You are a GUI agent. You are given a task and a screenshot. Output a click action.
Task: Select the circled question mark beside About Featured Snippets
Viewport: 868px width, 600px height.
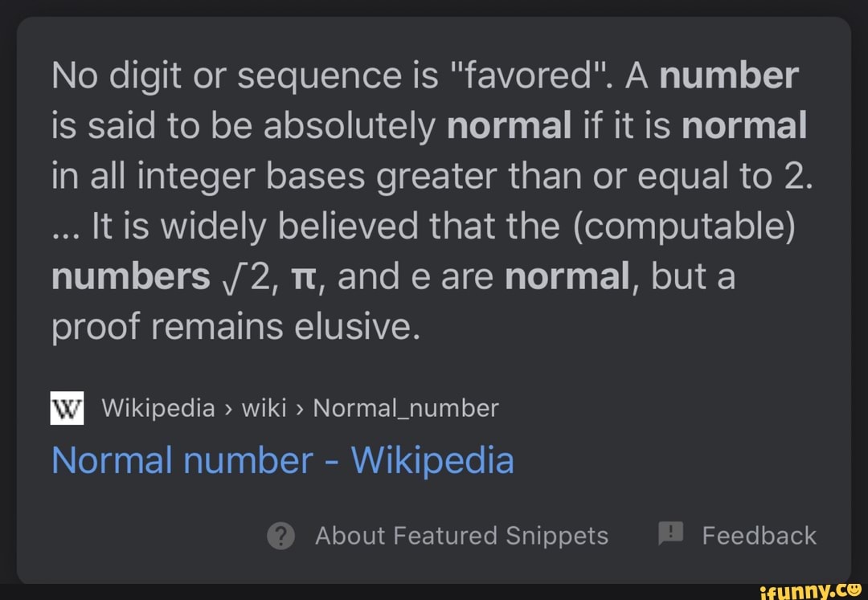[x=280, y=534]
